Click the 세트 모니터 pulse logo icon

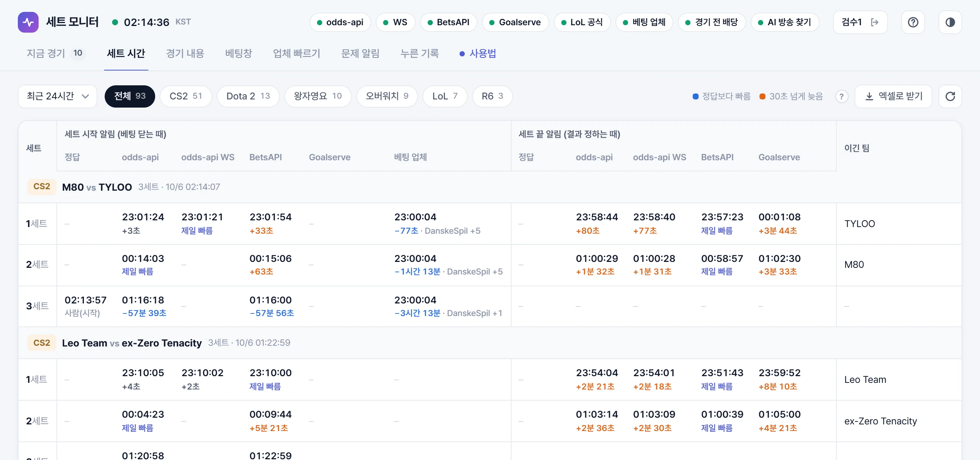click(28, 22)
